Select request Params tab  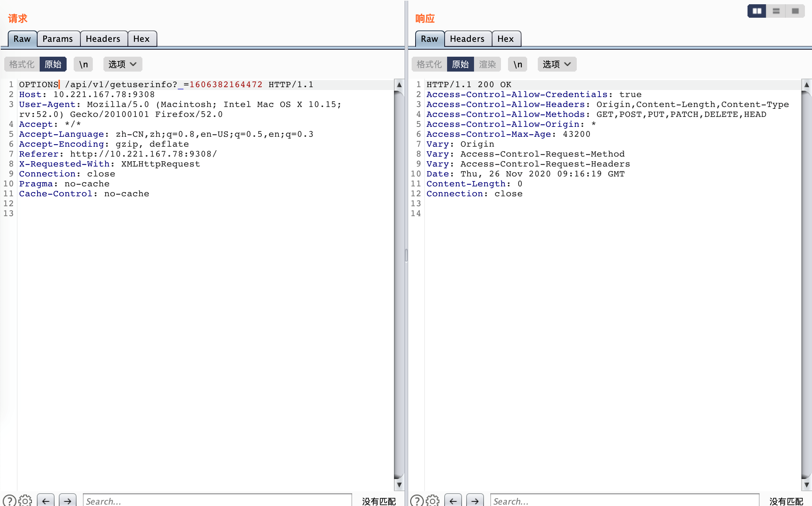pyautogui.click(x=58, y=39)
